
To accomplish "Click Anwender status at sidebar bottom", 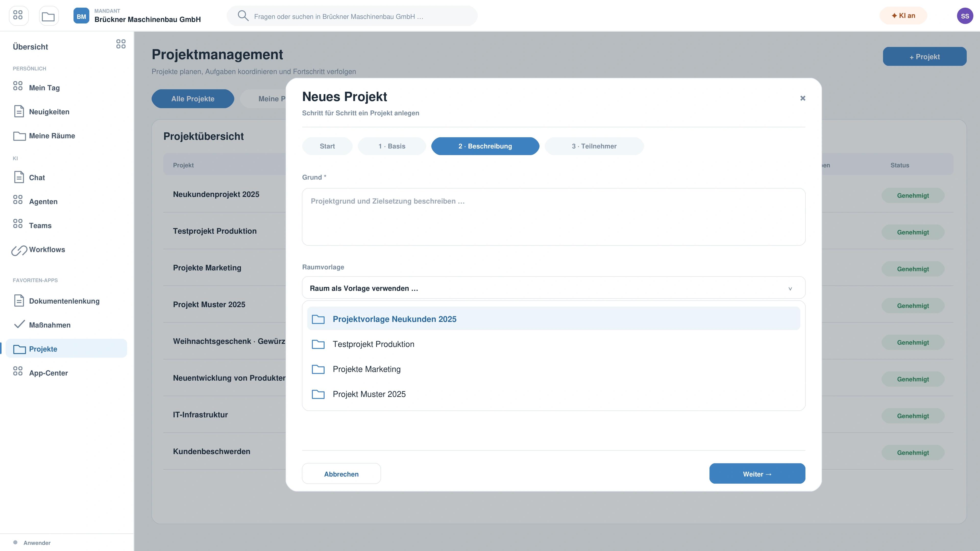I will click(x=32, y=543).
